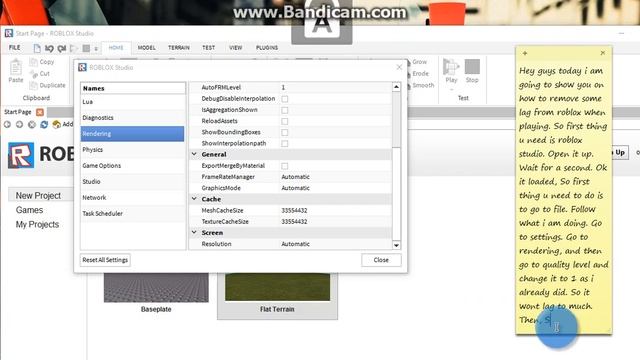Switch to the PLUGINS ribbon tab
This screenshot has width=640, height=360.
267,48
